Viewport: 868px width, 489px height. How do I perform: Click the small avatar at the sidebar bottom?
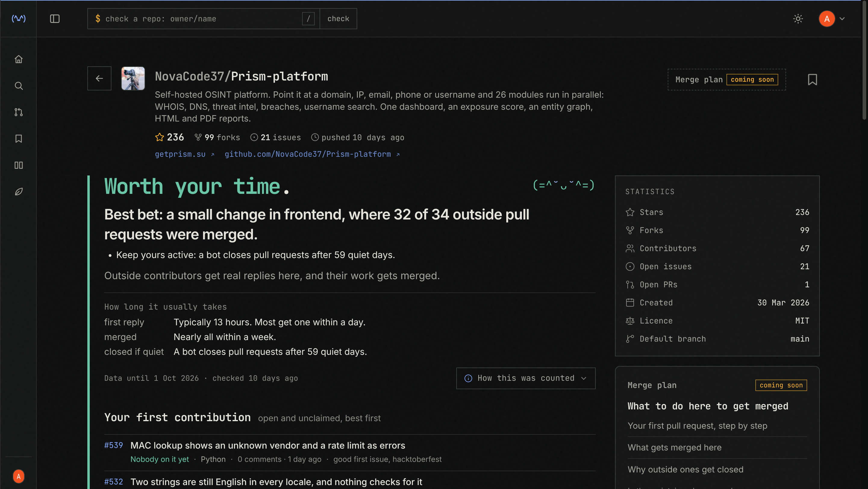click(x=19, y=476)
